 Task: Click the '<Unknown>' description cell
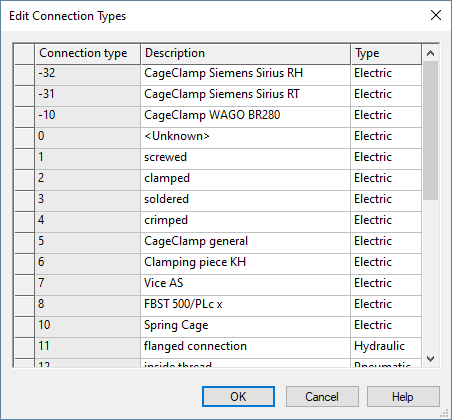pyautogui.click(x=246, y=138)
